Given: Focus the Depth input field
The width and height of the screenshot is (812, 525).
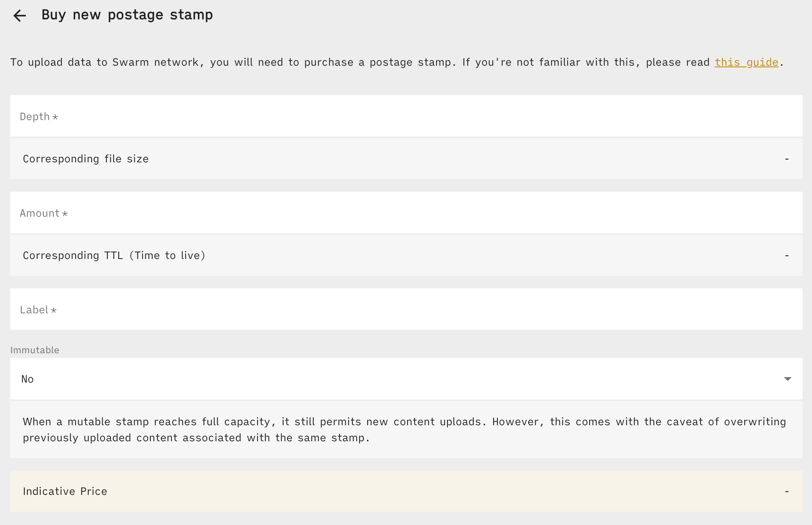Looking at the screenshot, I should (x=406, y=116).
